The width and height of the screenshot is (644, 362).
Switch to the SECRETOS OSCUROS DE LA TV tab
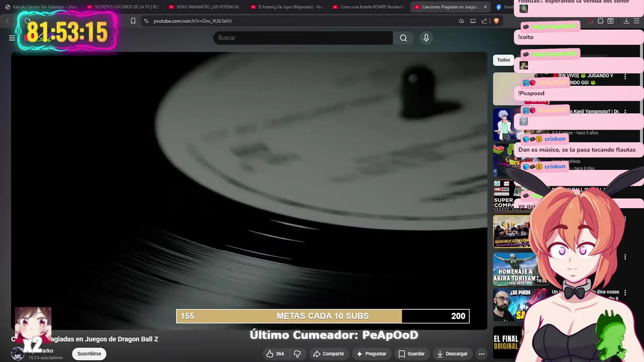(123, 7)
